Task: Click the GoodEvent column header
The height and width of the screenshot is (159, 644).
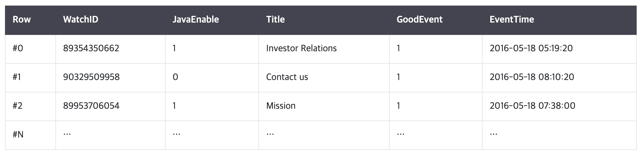Action: tap(419, 20)
